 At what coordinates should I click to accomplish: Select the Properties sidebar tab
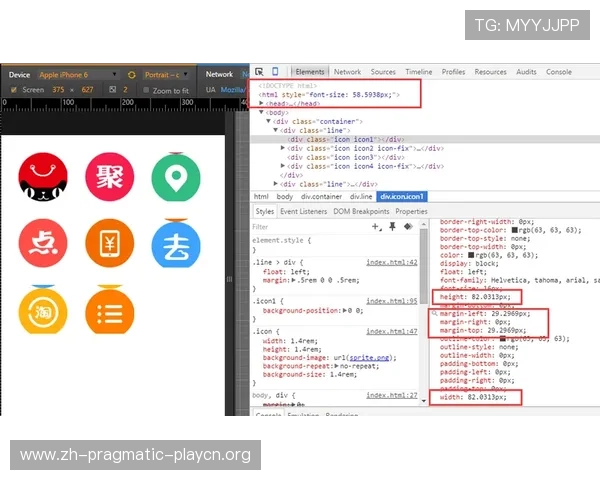coord(411,211)
